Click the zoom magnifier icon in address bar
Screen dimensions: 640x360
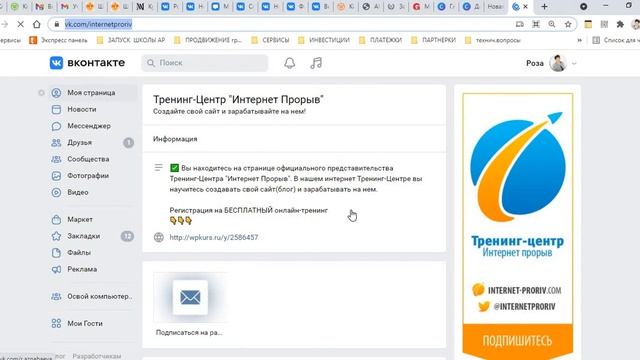click(x=552, y=24)
